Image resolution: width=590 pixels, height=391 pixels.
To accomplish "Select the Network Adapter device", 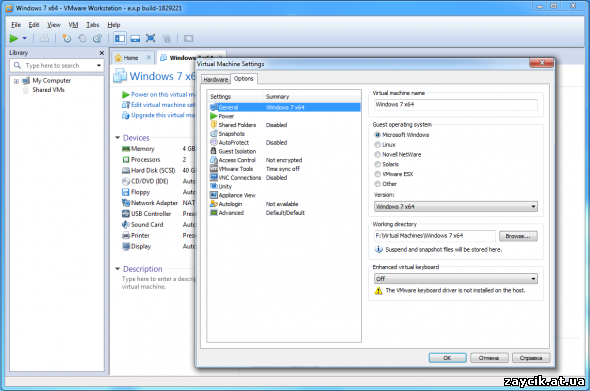I will tap(154, 203).
